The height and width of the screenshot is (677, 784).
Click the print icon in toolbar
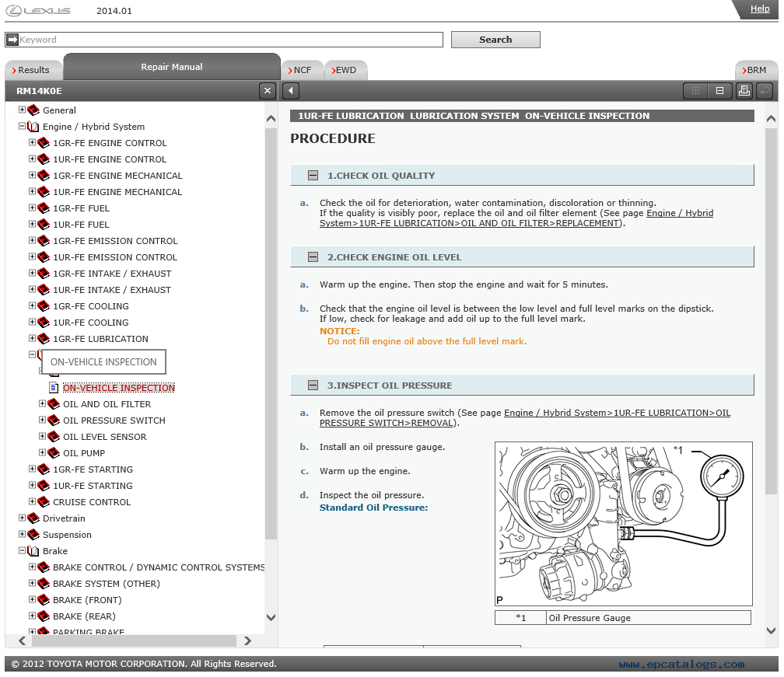coord(744,91)
